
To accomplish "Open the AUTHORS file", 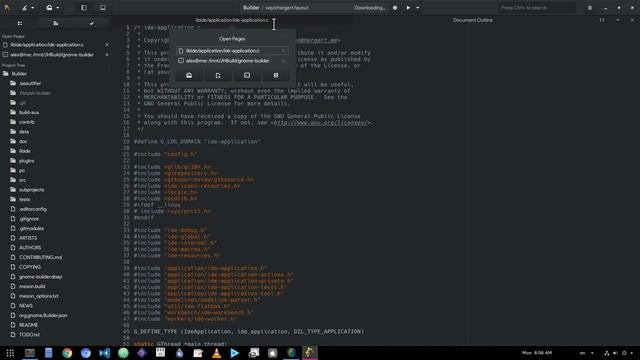I will click(x=30, y=248).
